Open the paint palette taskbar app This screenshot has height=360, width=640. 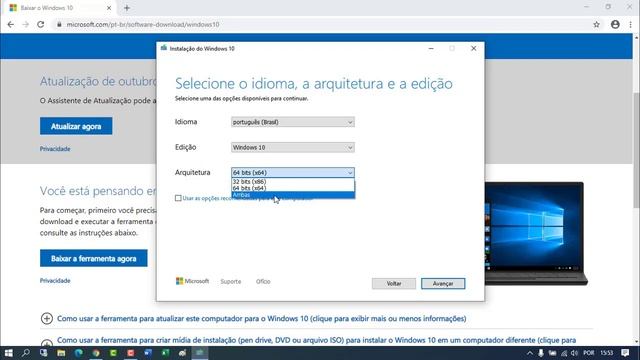point(182,353)
